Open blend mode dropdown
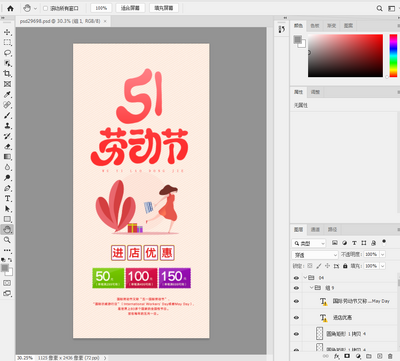The image size is (400, 361). click(315, 255)
